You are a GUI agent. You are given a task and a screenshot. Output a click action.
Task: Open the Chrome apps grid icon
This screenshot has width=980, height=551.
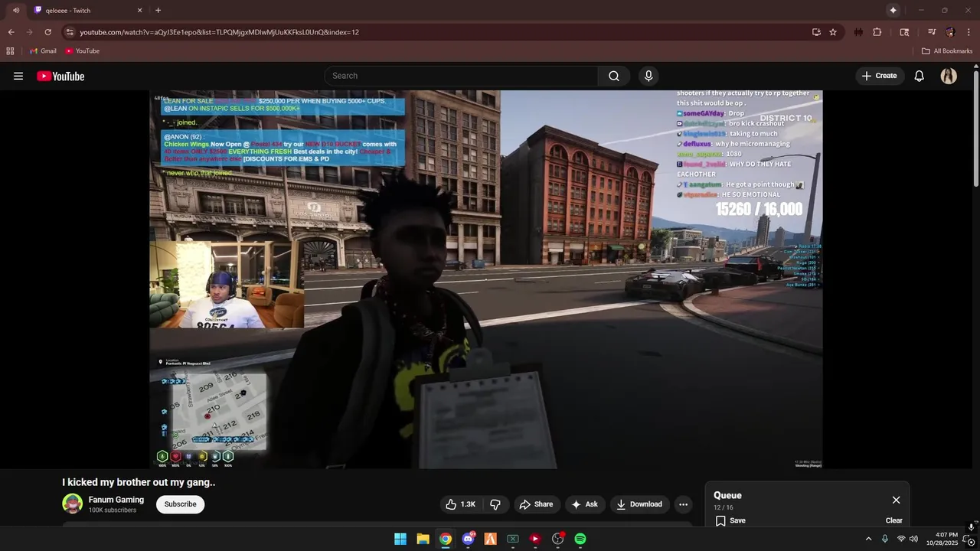(10, 51)
